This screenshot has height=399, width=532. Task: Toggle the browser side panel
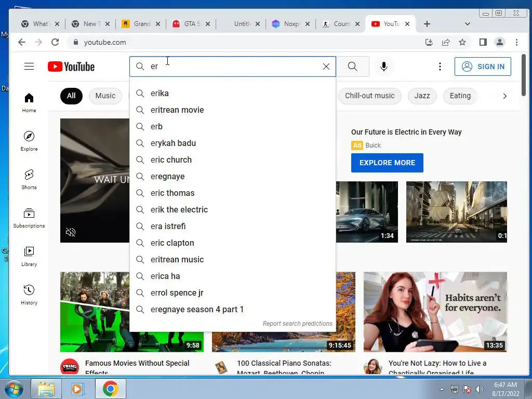tap(483, 42)
